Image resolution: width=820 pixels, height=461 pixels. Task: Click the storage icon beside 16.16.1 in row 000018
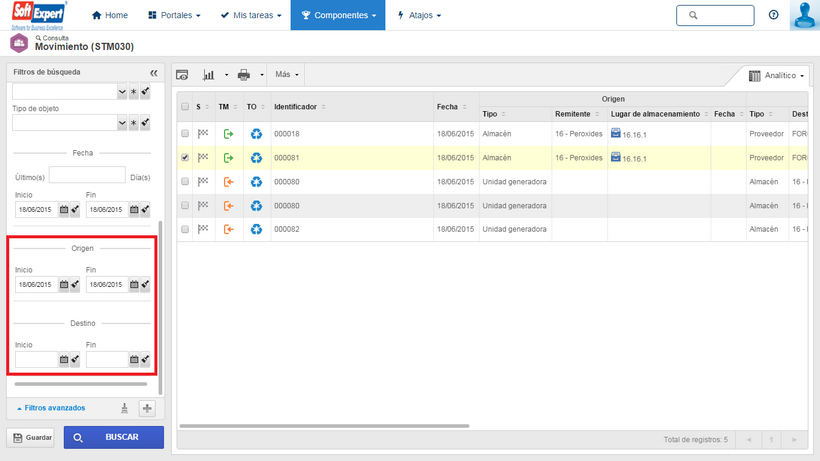[x=616, y=133]
